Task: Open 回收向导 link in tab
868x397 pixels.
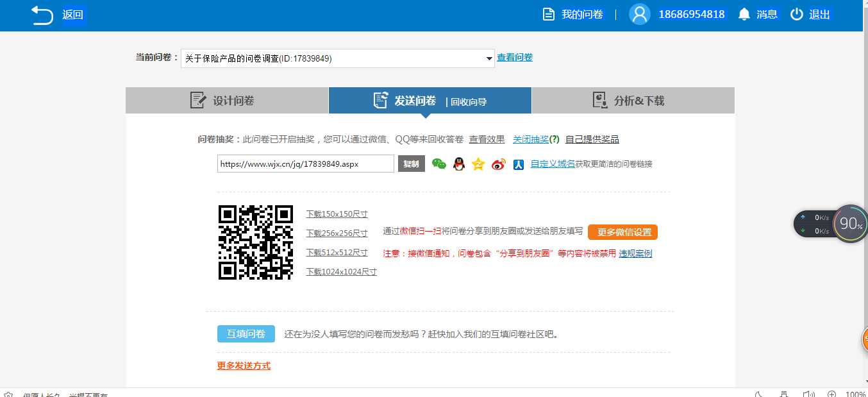Action: pos(469,101)
